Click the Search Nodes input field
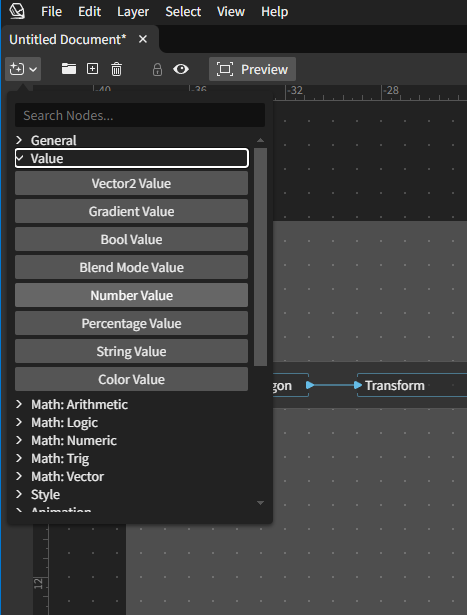467x615 pixels. pyautogui.click(x=140, y=115)
